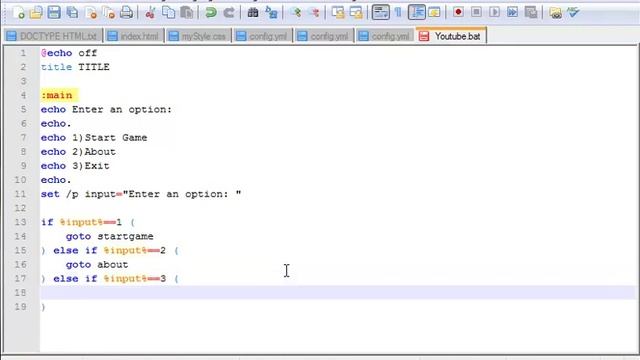Select the Youtube.bat tab
Image resolution: width=640 pixels, height=360 pixels.
[451, 36]
